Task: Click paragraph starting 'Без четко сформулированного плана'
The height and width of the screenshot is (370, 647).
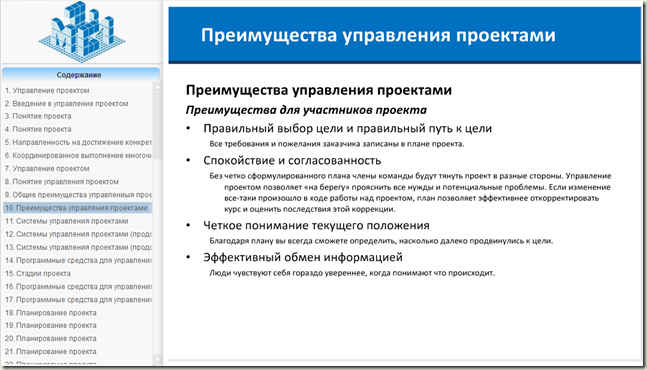Action: tap(410, 193)
